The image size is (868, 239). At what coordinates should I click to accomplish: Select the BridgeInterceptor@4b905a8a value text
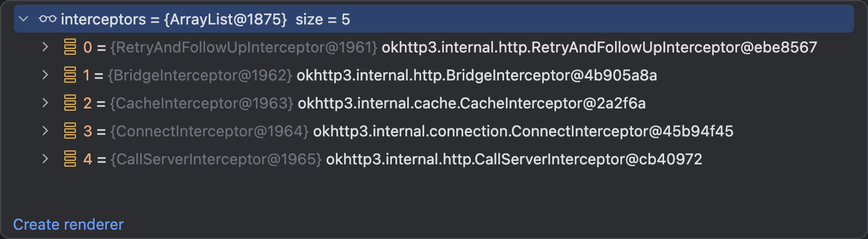tap(477, 75)
